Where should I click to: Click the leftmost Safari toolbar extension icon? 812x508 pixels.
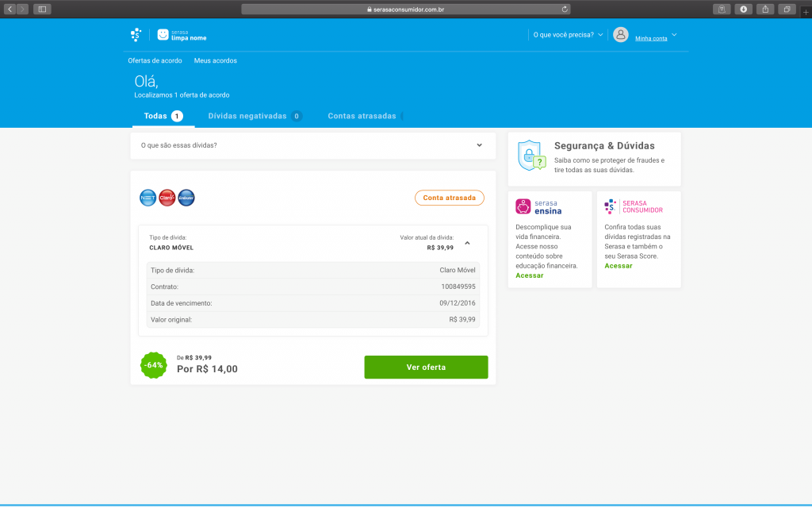pos(722,10)
